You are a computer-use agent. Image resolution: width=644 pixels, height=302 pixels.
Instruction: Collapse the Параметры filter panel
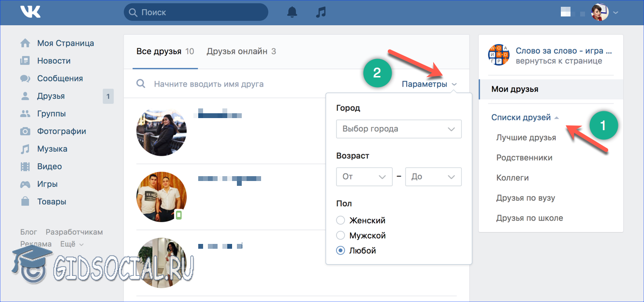click(x=429, y=84)
